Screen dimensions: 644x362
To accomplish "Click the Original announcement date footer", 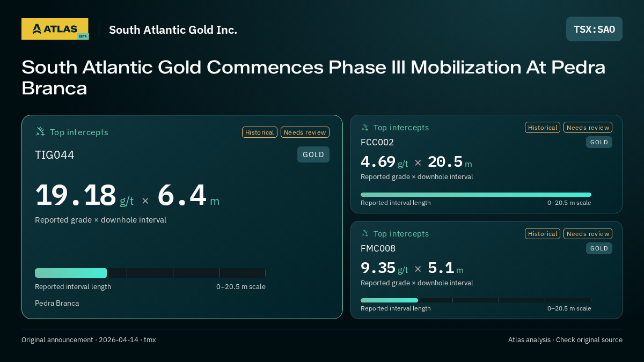I will [89, 340].
